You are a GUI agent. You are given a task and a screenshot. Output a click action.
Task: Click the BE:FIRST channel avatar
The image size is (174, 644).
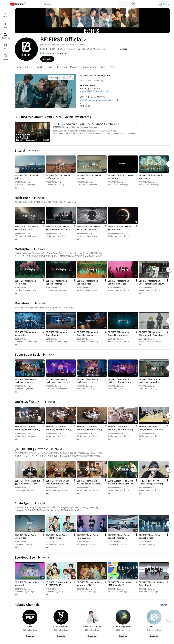[26, 49]
